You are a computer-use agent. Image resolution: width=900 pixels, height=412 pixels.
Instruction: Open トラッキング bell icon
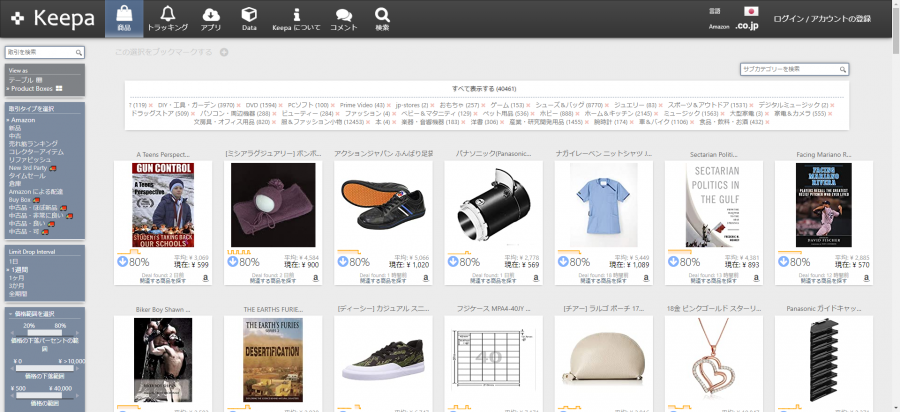point(168,14)
